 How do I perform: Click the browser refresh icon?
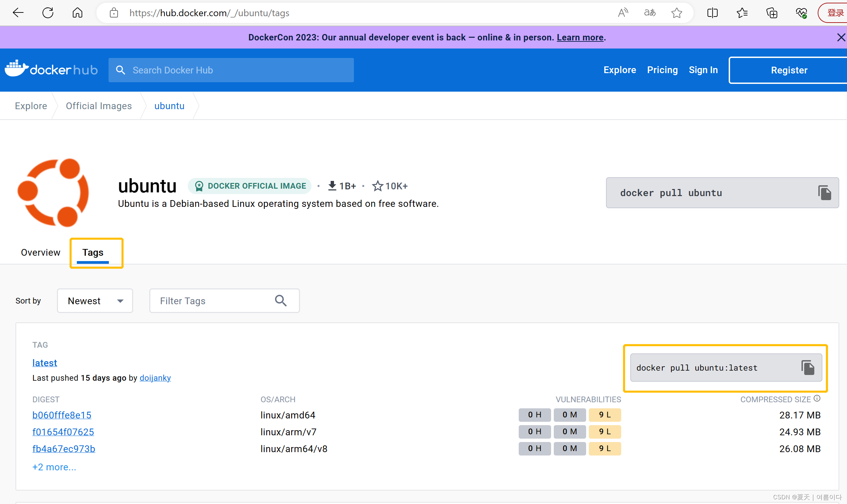tap(48, 13)
